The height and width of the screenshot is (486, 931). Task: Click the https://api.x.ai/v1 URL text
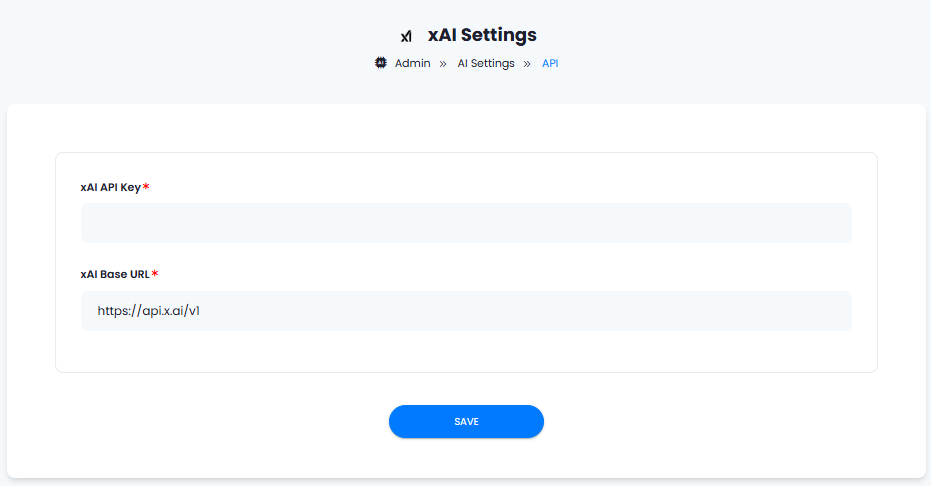148,310
